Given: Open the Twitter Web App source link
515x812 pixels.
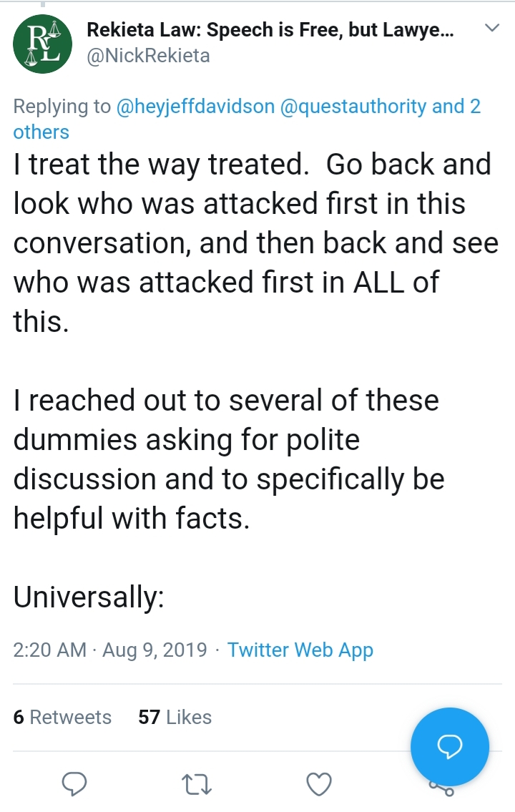Looking at the screenshot, I should [x=300, y=650].
